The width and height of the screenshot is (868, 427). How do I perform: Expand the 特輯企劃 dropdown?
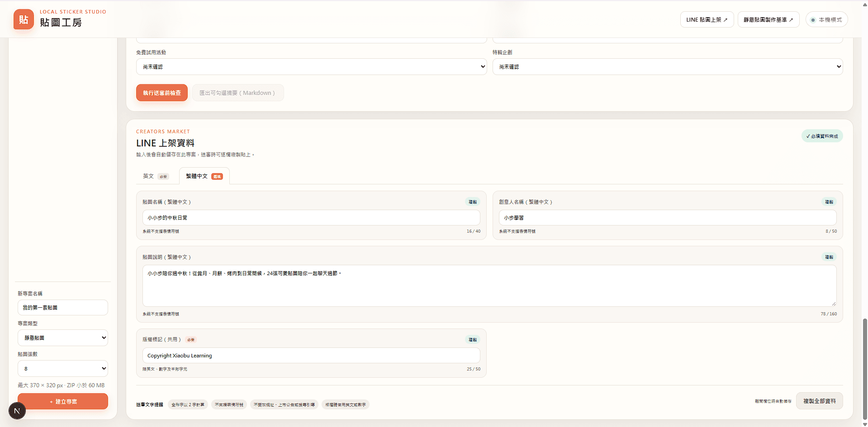pos(668,67)
